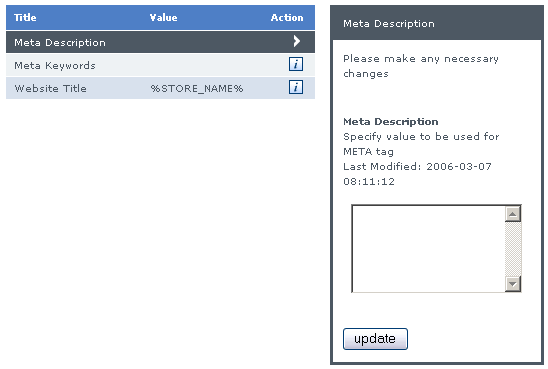This screenshot has width=548, height=369.
Task: Click the %STORE_NAME% value cell
Action: pyautogui.click(x=197, y=88)
